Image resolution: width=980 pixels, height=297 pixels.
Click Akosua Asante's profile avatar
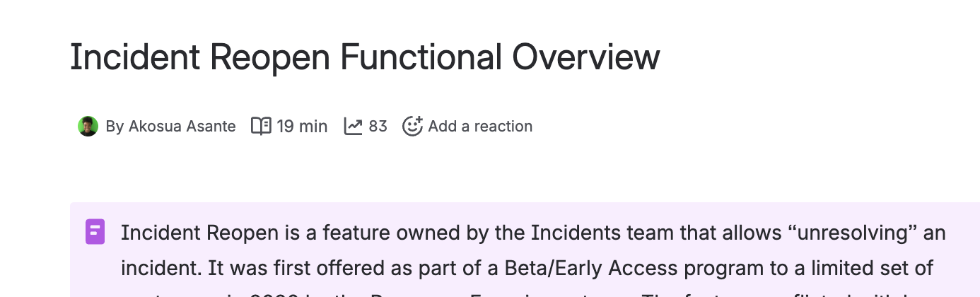click(x=88, y=127)
